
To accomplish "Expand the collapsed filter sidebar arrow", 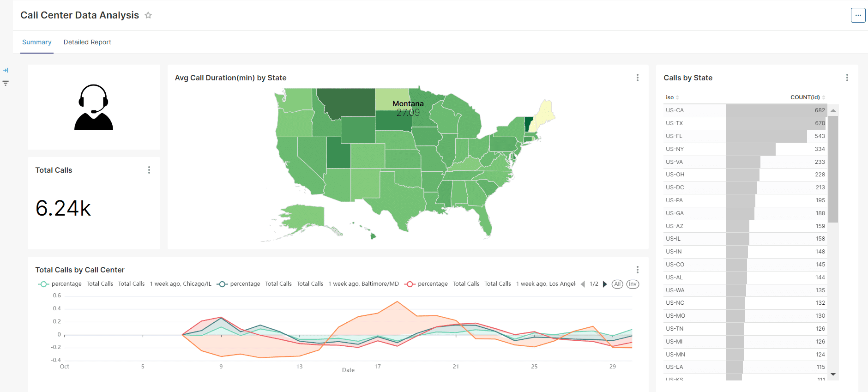I will coord(6,70).
